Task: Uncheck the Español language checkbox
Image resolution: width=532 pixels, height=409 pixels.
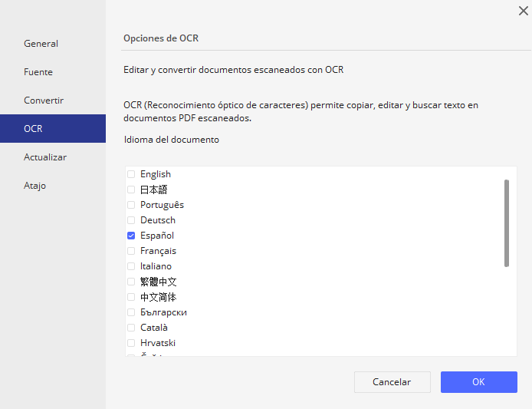Action: [x=131, y=236]
